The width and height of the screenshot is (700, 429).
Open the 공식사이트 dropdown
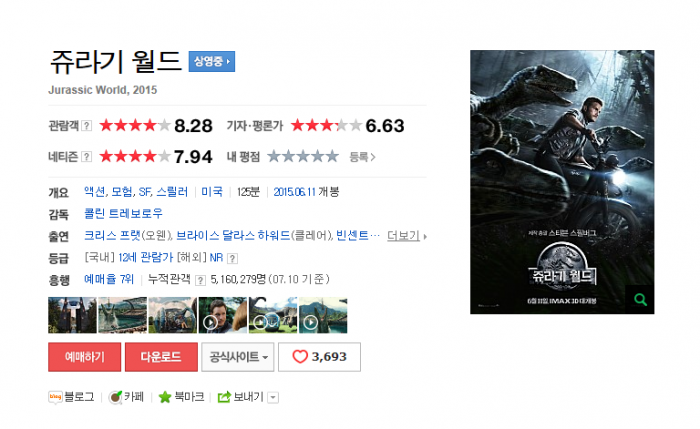tap(238, 357)
